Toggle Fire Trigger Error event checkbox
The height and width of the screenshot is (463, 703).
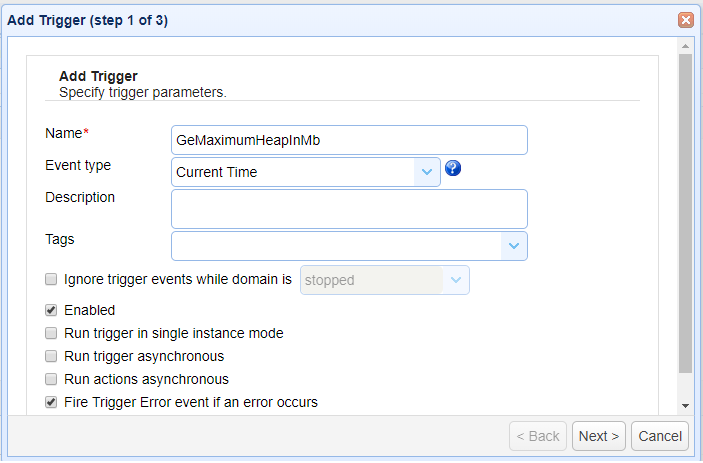[x=51, y=403]
